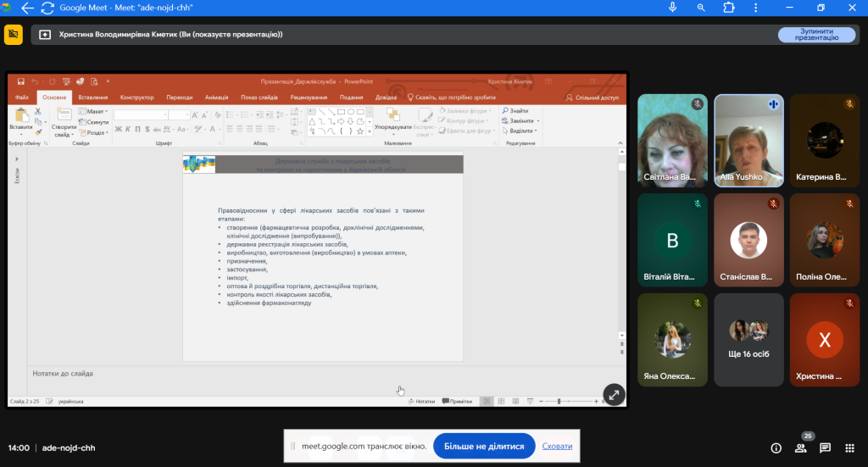Image resolution: width=868 pixels, height=467 pixels.
Task: Expand the Виділити dropdown in editing group
Action: point(521,131)
